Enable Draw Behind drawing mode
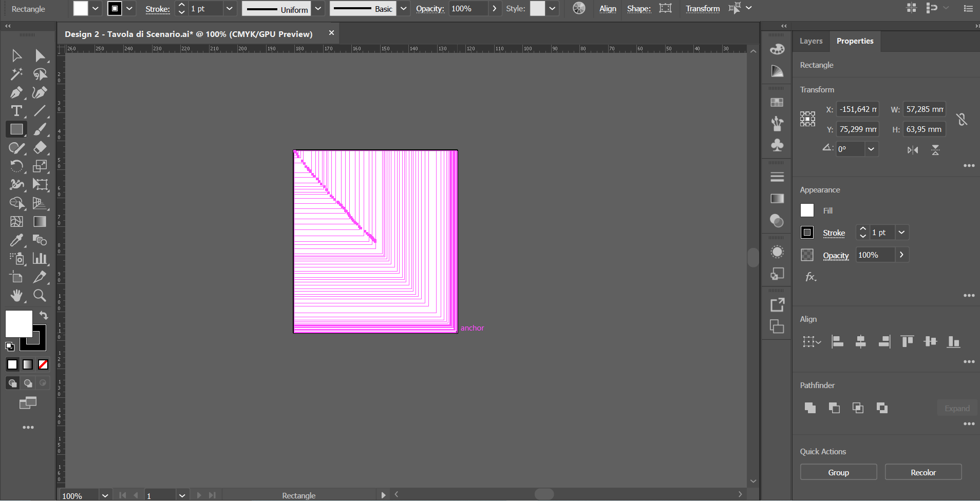 tap(27, 383)
